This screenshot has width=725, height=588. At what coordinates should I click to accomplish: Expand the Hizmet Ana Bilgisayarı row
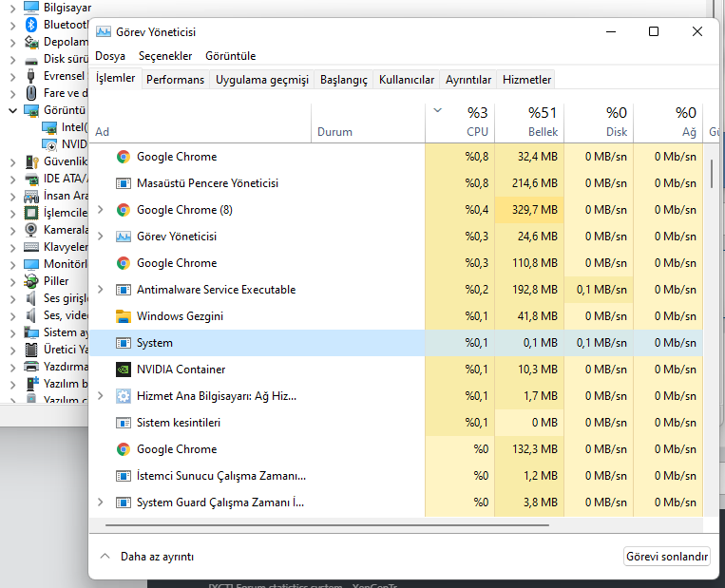101,396
